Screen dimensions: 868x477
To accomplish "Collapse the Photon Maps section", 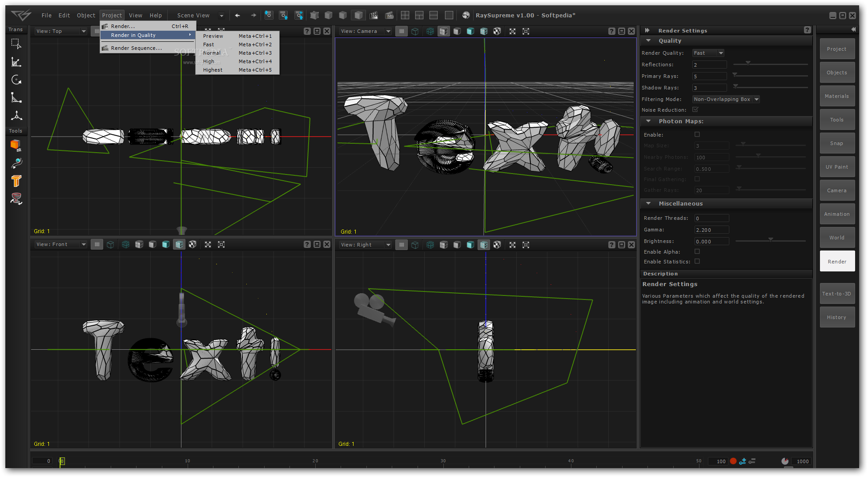I will (x=648, y=121).
